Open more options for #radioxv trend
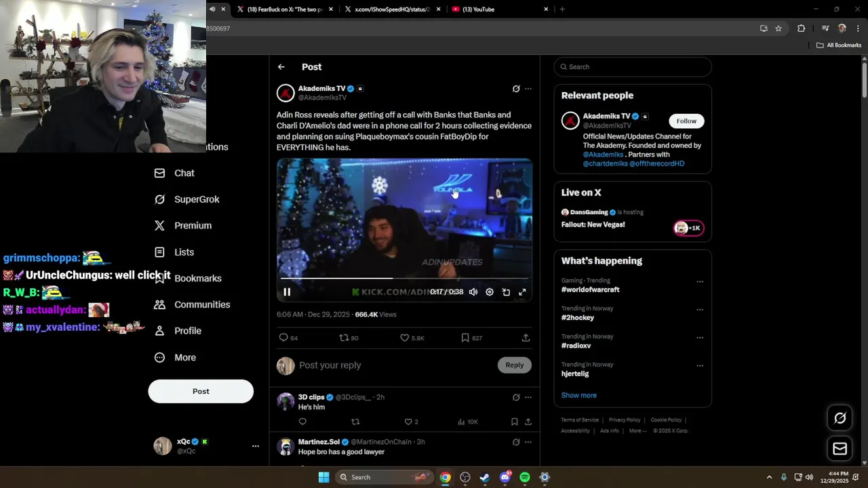 [700, 338]
